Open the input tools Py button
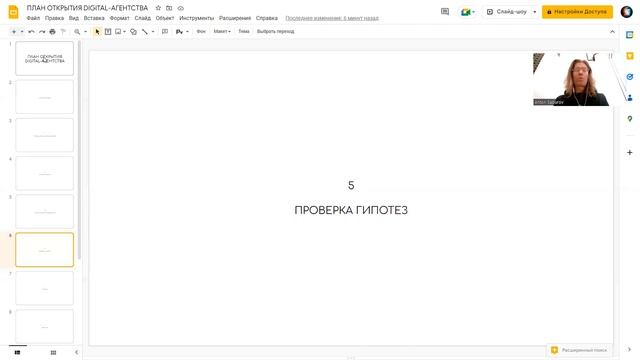 pos(179,31)
